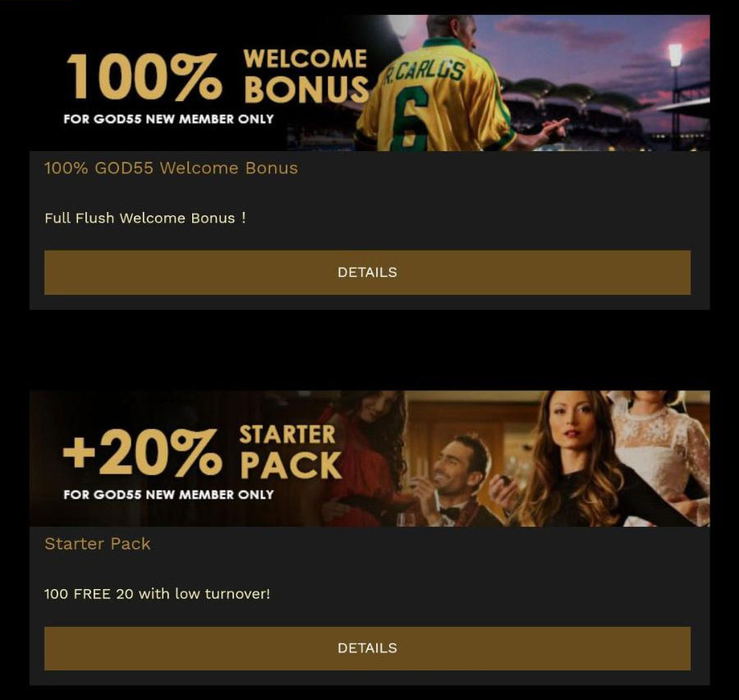Image resolution: width=739 pixels, height=700 pixels.
Task: Click the 'WELCOME BONUS' banner heading
Action: pyautogui.click(x=306, y=76)
